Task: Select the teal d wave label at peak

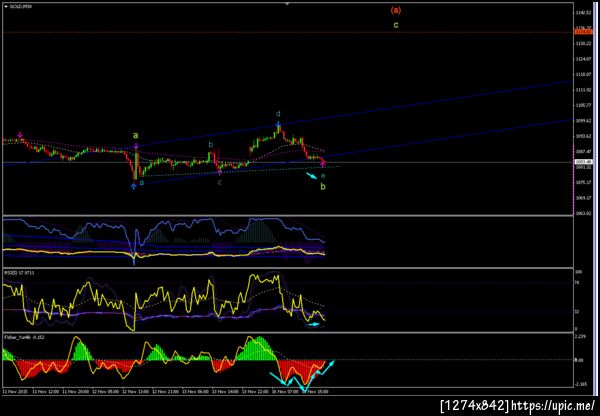Action: point(278,114)
